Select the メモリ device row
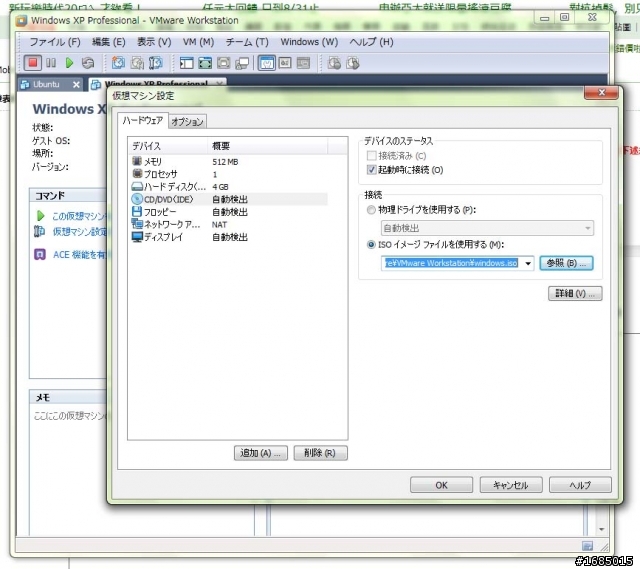 tap(229, 162)
